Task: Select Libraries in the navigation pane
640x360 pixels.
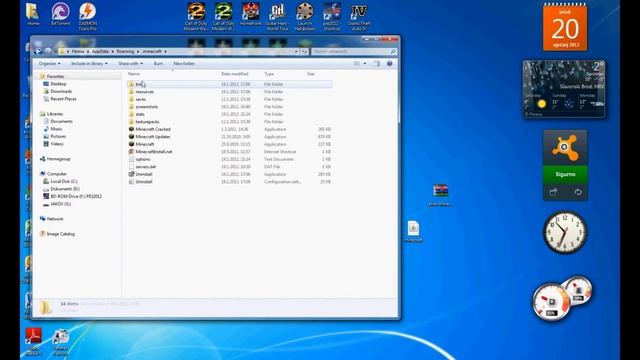Action: click(x=55, y=114)
